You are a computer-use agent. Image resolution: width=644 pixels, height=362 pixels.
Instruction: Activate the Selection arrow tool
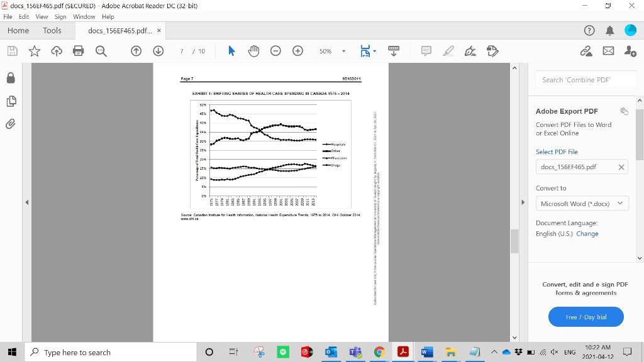coord(231,51)
